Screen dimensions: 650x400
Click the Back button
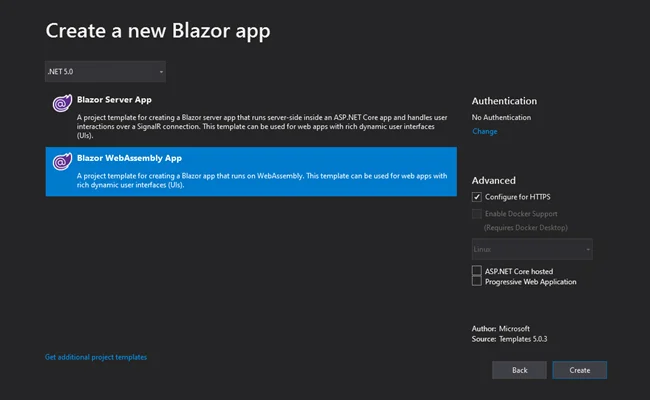(x=519, y=370)
